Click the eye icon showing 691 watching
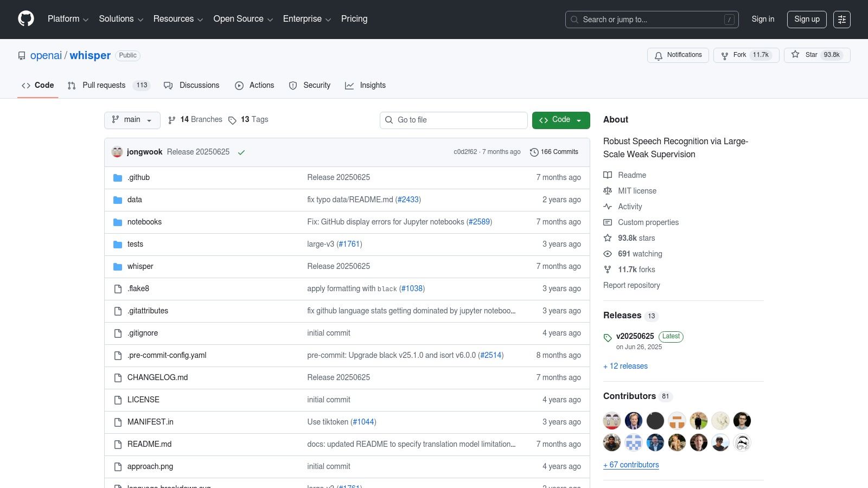The width and height of the screenshot is (868, 488). 608,254
